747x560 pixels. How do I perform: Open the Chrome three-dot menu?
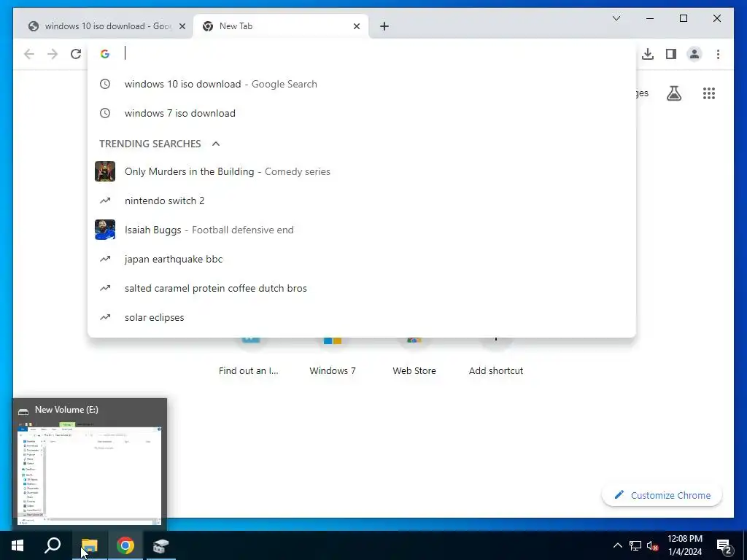coord(718,54)
